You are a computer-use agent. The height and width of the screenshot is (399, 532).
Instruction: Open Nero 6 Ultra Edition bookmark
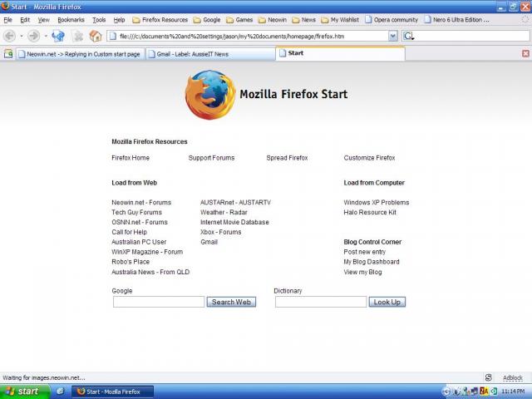456,20
